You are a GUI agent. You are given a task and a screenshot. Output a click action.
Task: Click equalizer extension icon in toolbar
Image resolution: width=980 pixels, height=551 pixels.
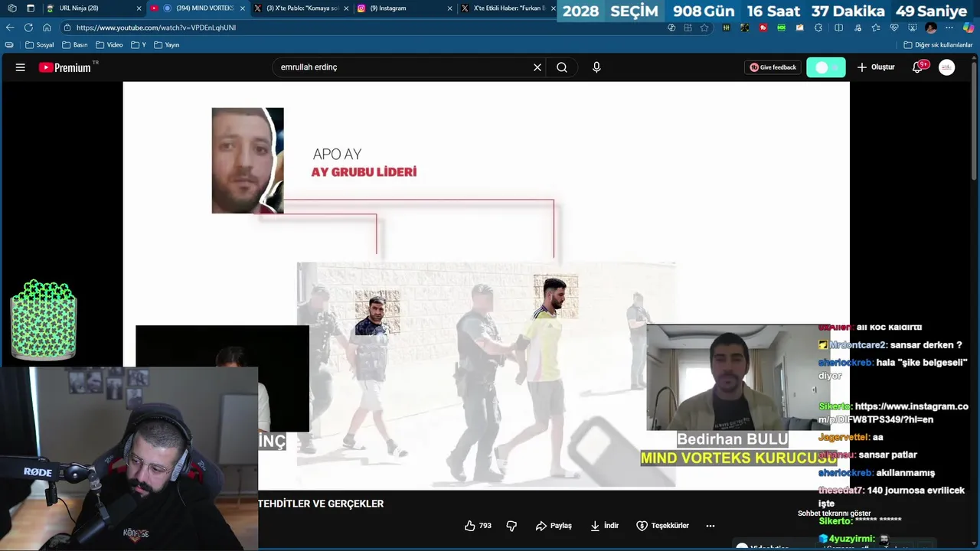coord(726,28)
